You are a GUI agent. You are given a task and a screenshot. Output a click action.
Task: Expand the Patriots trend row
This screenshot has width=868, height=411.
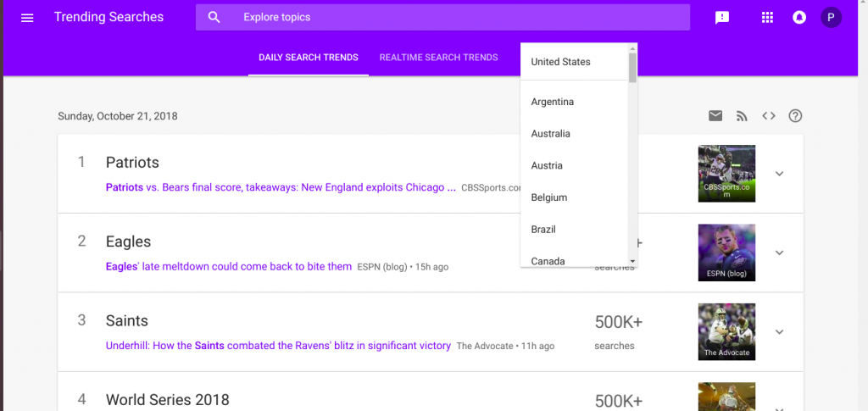[x=780, y=174]
